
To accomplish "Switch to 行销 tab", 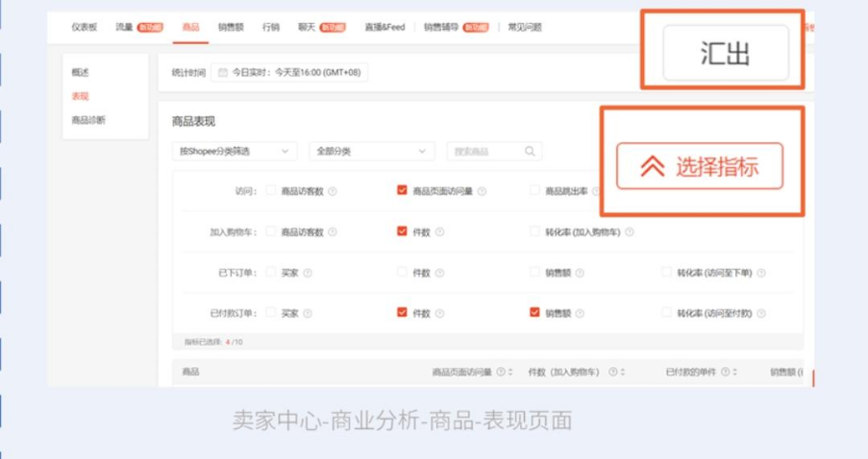I will point(271,27).
